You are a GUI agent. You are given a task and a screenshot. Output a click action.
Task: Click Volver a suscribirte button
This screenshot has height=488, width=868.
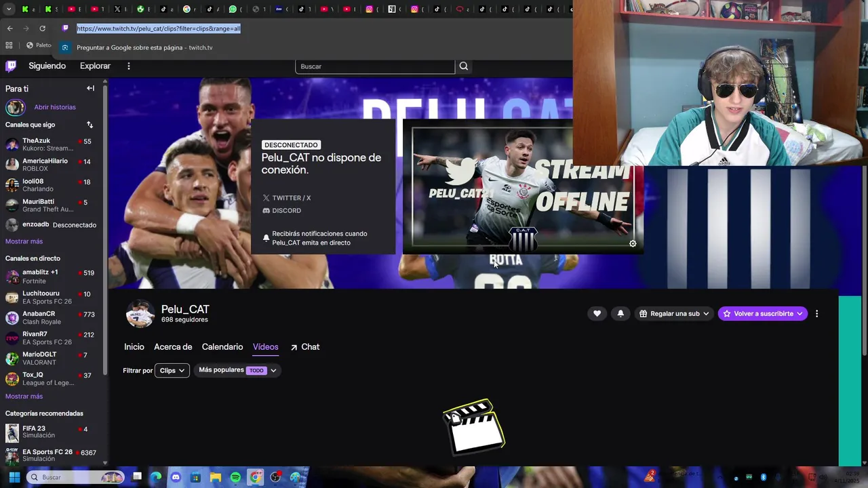tap(763, 313)
